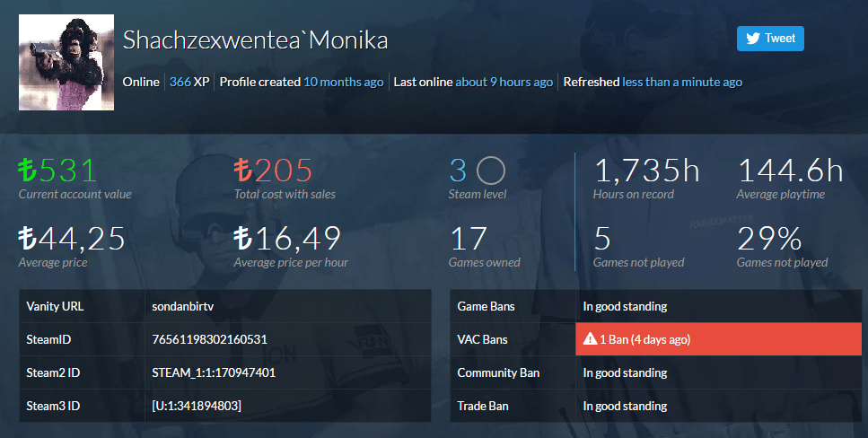This screenshot has width=868, height=438.
Task: Click the Tweet button
Action: point(770,39)
